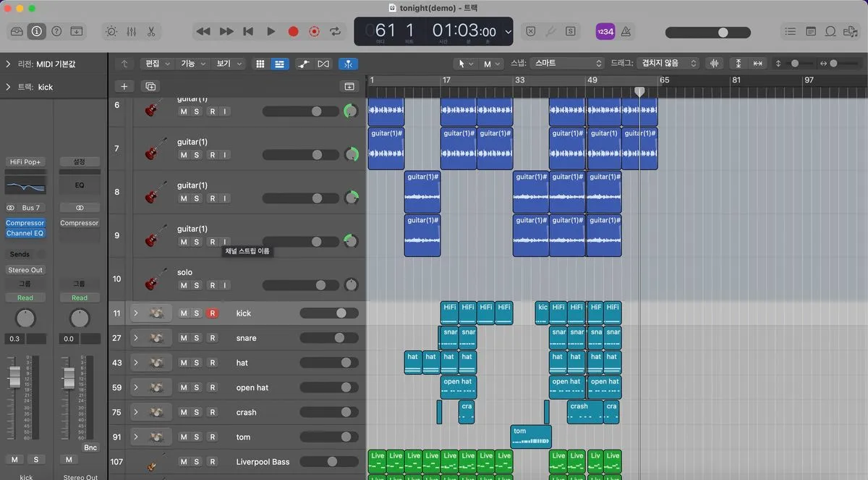The height and width of the screenshot is (480, 868).
Task: Toggle the Metronome click button
Action: [626, 31]
